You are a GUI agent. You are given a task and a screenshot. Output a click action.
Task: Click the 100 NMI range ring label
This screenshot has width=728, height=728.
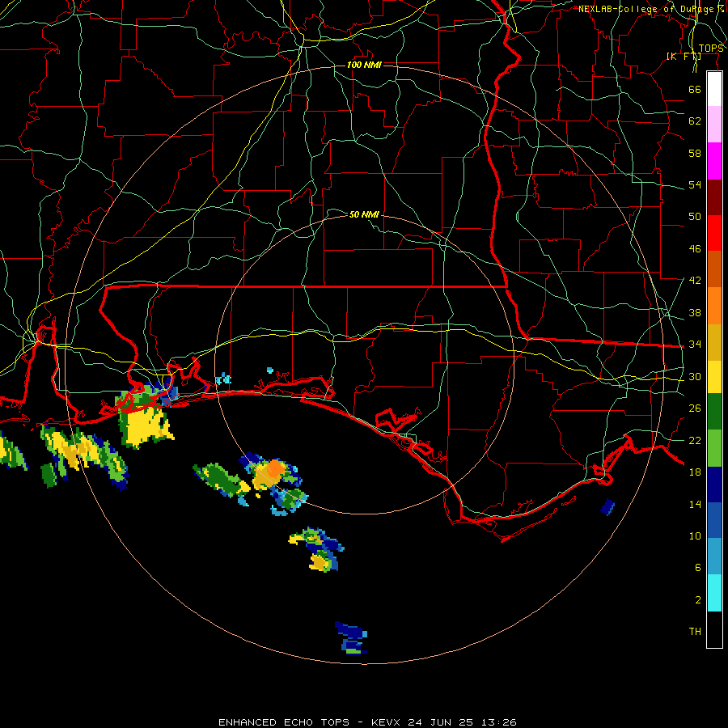click(x=364, y=65)
